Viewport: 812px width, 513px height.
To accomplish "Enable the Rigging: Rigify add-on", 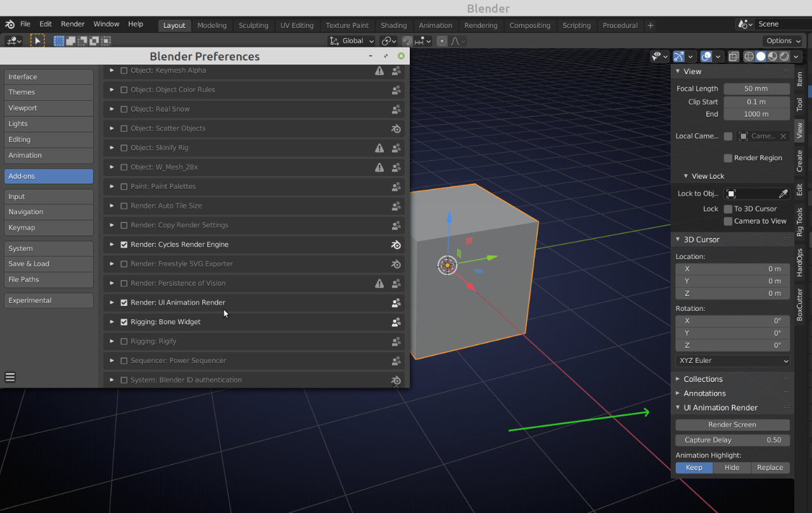I will [124, 341].
